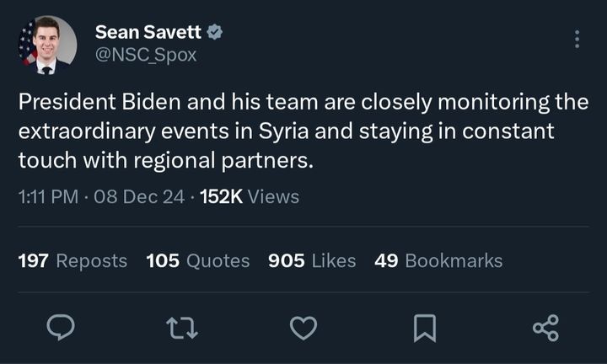Screen dimensions: 607x364
Task: Click the 1:11 PM timestamp
Action: tap(48, 196)
